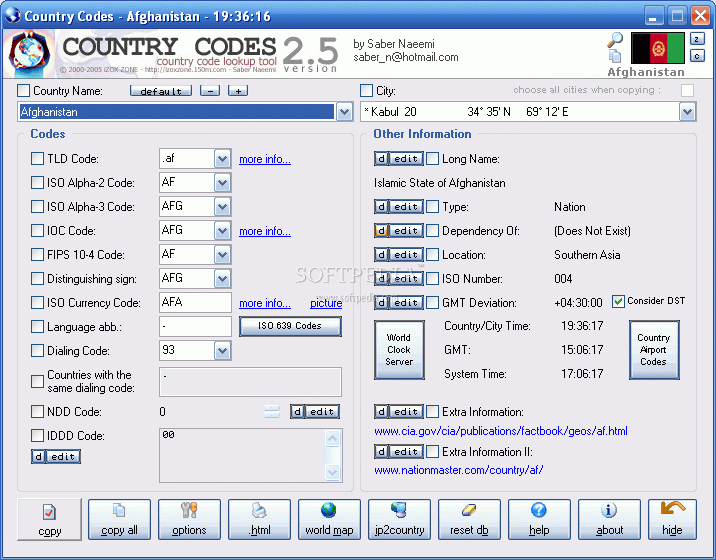The width and height of the screenshot is (716, 560).
Task: Click 'more info...' link beside TLD Code
Action: click(x=265, y=159)
